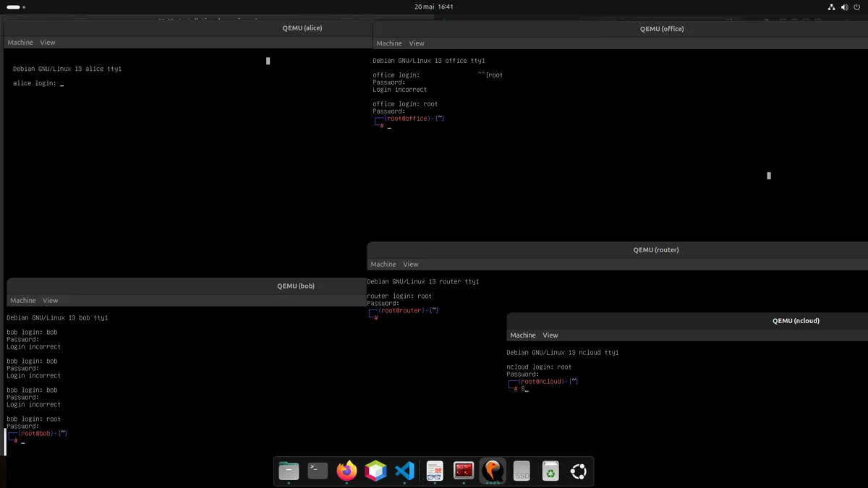Launch the Terminal from the dock

pos(318,471)
